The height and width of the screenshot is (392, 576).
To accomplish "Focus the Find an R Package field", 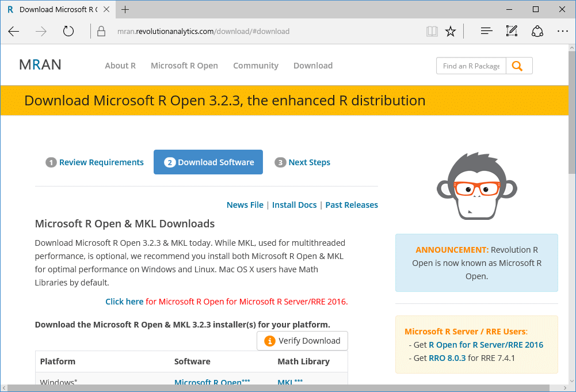I will click(471, 66).
